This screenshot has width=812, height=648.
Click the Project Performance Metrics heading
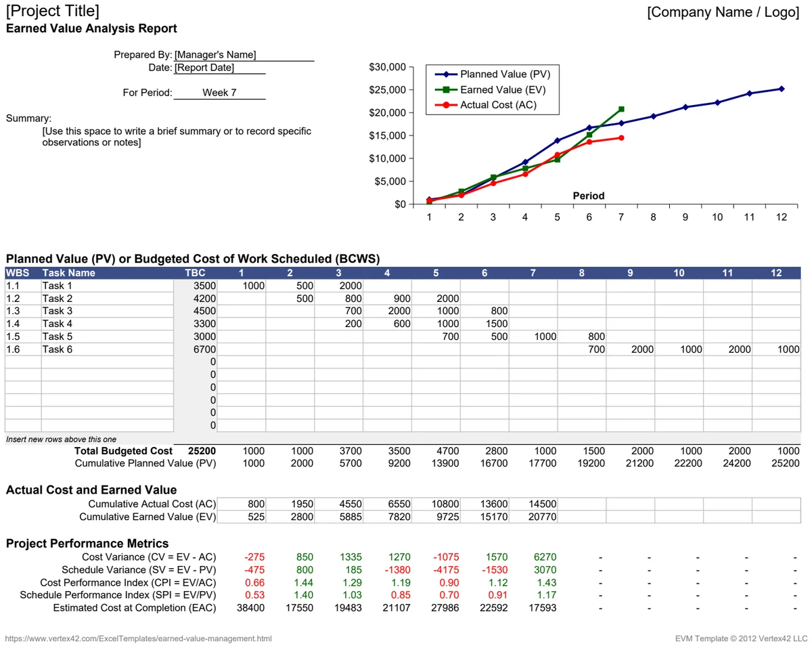tap(87, 544)
